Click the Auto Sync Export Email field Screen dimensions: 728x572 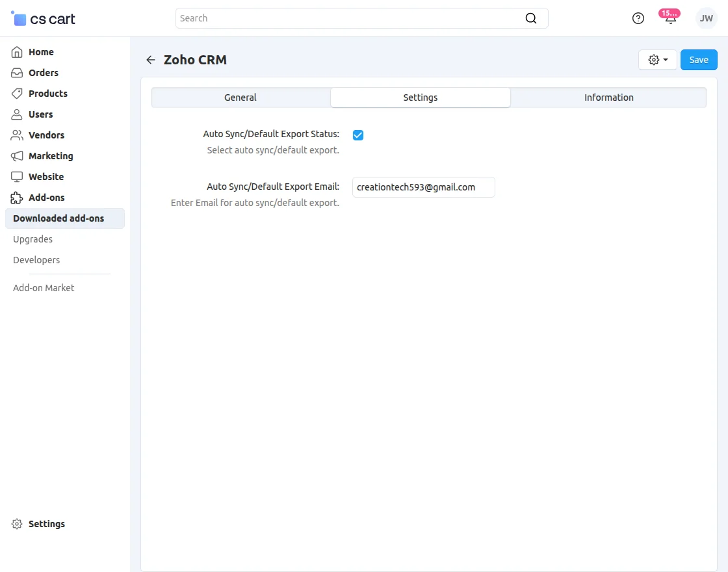[423, 187]
